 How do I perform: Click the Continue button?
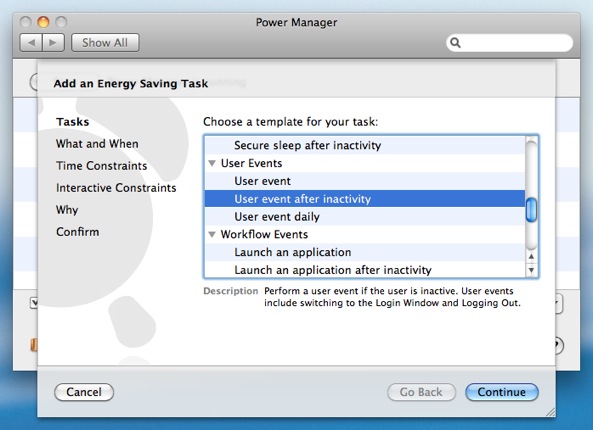(501, 392)
